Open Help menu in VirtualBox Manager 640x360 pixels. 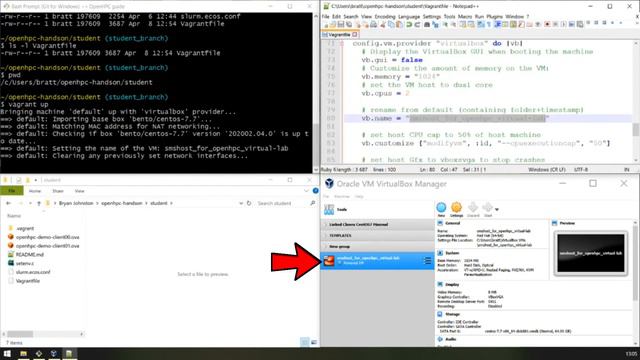pos(359,196)
